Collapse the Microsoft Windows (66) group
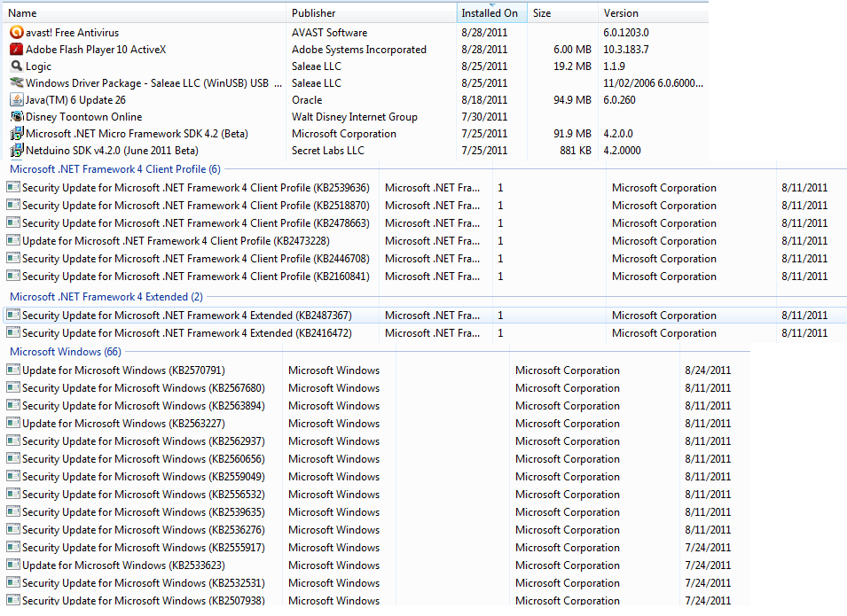 click(66, 352)
